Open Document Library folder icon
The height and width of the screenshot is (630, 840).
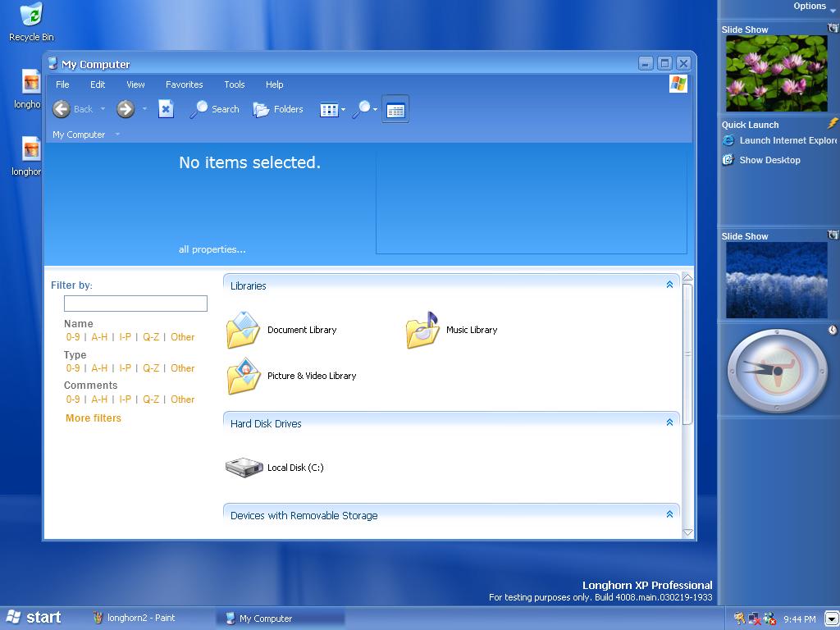tap(243, 330)
